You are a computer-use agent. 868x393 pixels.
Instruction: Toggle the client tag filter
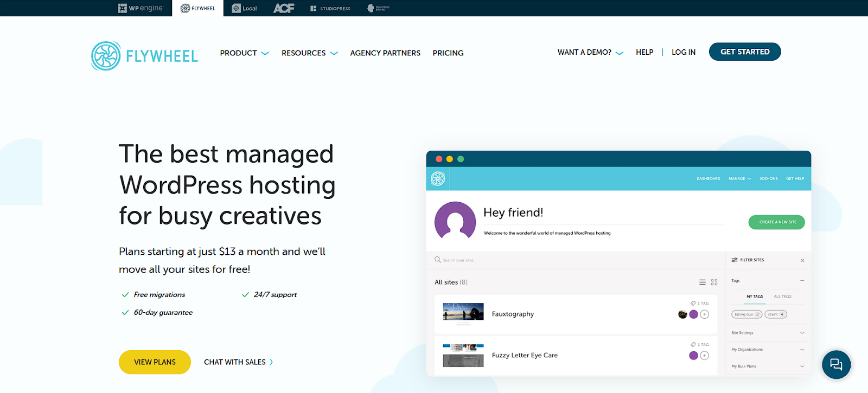pos(776,314)
